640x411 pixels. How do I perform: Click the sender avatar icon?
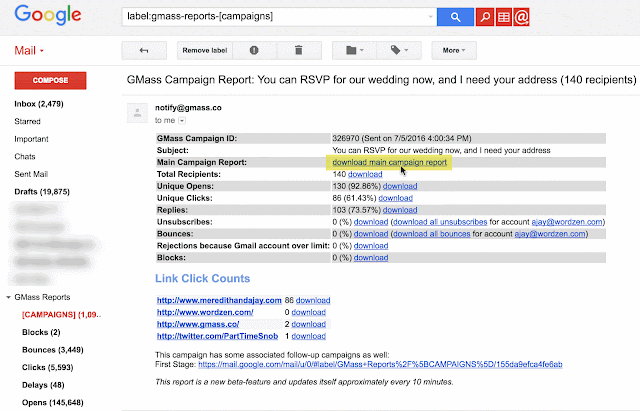(137, 113)
